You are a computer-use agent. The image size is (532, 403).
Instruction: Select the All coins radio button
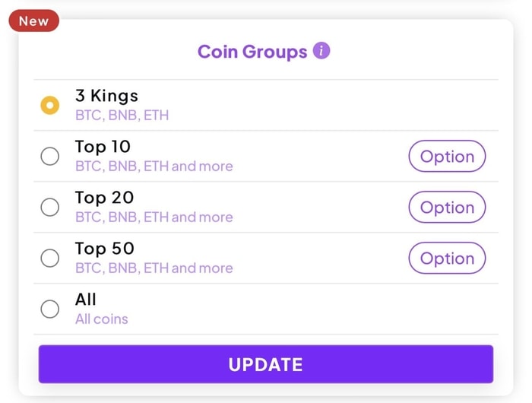click(49, 309)
